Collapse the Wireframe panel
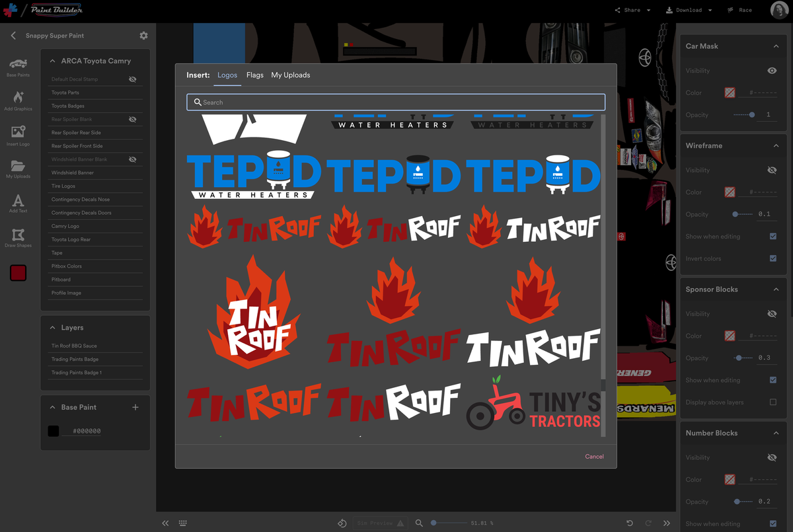Viewport: 793px width, 532px height. [776, 145]
